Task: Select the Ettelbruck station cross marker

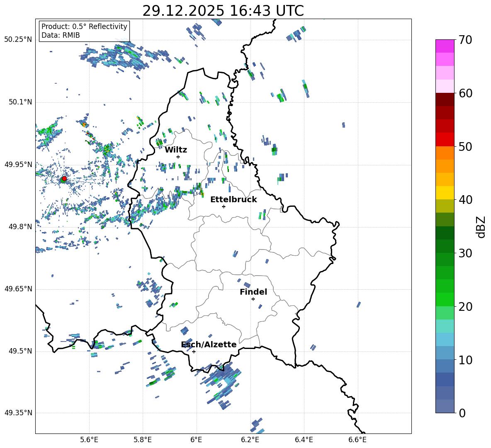Action: click(224, 206)
